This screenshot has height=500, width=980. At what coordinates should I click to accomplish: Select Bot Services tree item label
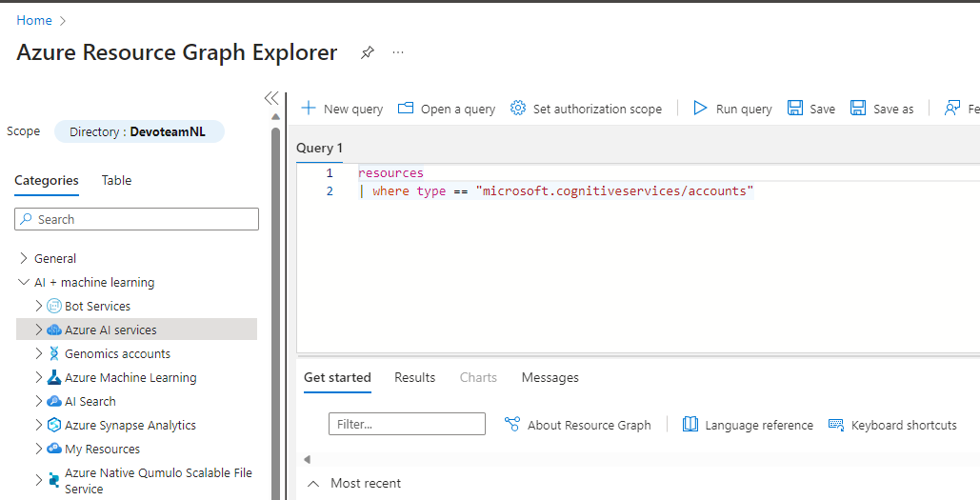click(97, 307)
